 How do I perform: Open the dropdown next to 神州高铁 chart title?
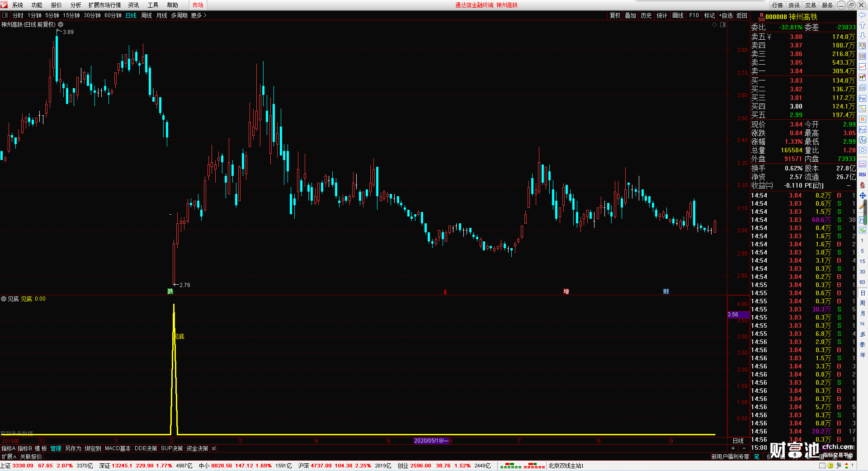tap(61, 25)
